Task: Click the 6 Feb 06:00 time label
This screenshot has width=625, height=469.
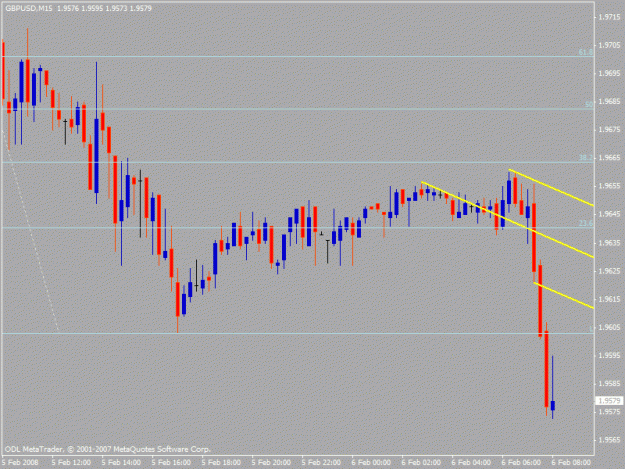Action: pos(521,462)
